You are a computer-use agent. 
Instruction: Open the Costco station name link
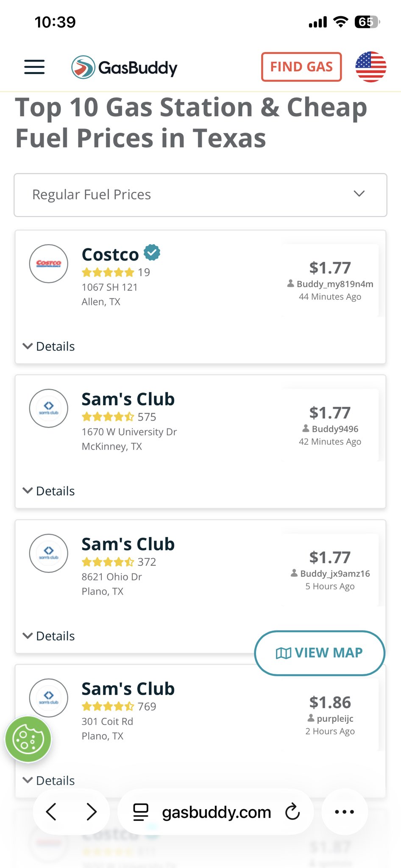[110, 255]
